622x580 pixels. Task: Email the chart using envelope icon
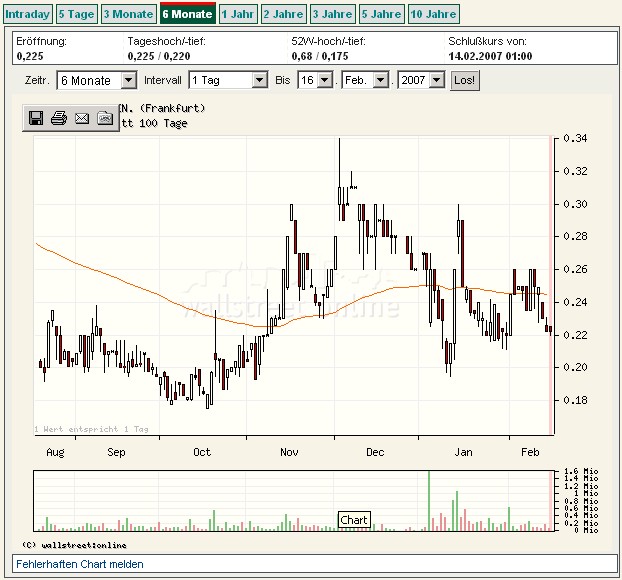(82, 118)
